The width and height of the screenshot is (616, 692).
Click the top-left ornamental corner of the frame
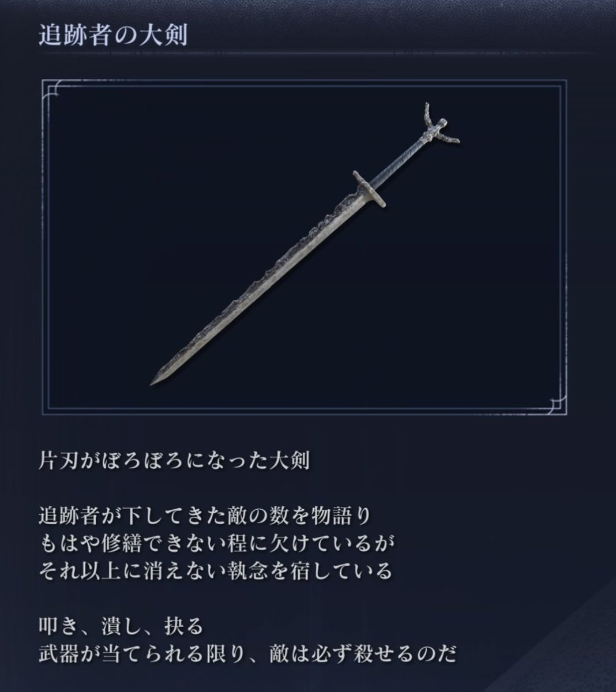pyautogui.click(x=55, y=92)
